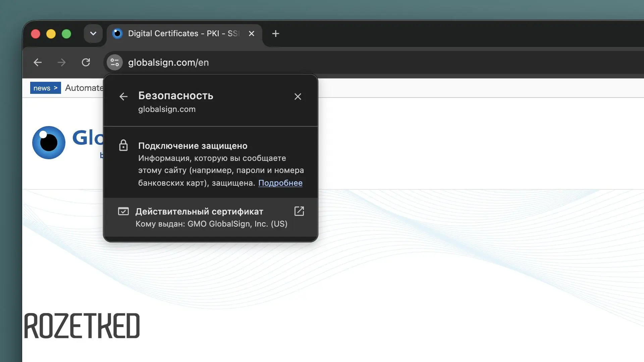Image resolution: width=644 pixels, height=362 pixels.
Task: Click the Подключение защищено heading
Action: coord(193,146)
